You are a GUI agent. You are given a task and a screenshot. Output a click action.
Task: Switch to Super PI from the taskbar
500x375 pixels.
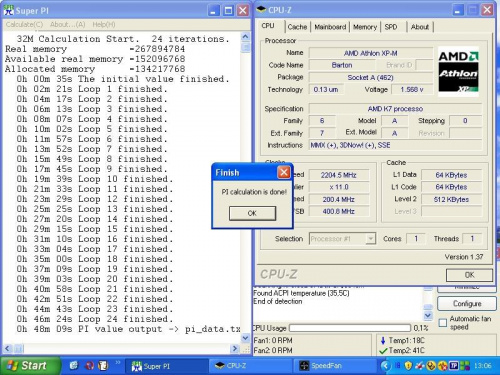166,366
